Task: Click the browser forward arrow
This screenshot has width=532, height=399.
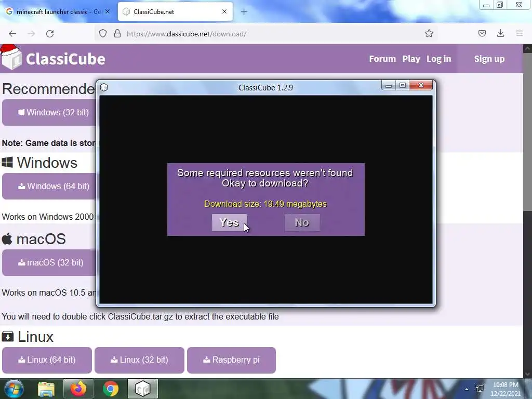Action: 31,34
